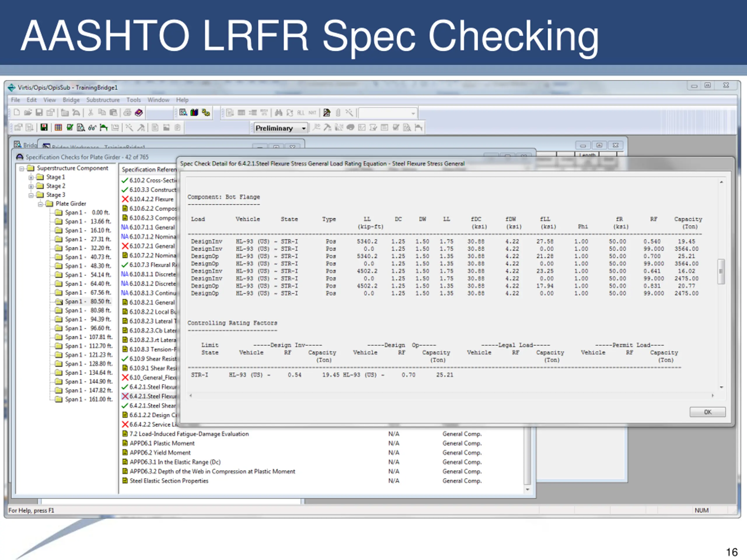747x560 pixels.
Task: Click the green-black save diskette icon
Action: (x=44, y=127)
